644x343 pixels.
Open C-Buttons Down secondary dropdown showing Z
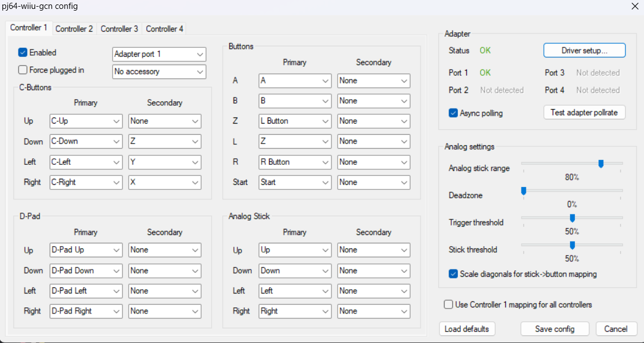[x=165, y=141]
